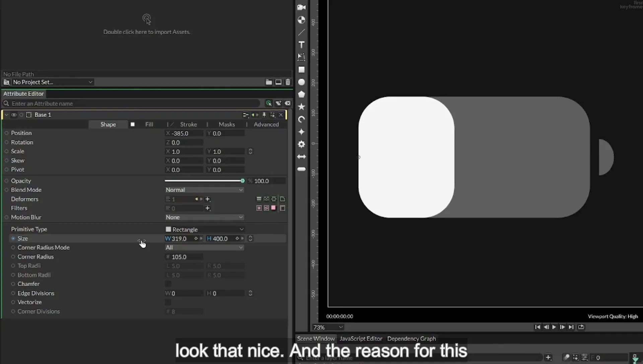Open the 73% zoom dropdown
The width and height of the screenshot is (643, 364).
click(x=328, y=327)
